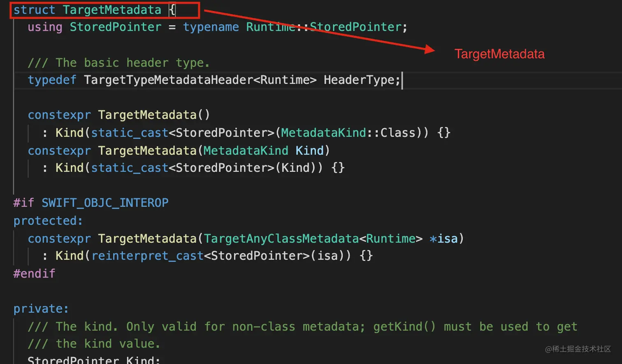This screenshot has width=622, height=364.
Task: Click 'private:' access specifier
Action: (41, 308)
